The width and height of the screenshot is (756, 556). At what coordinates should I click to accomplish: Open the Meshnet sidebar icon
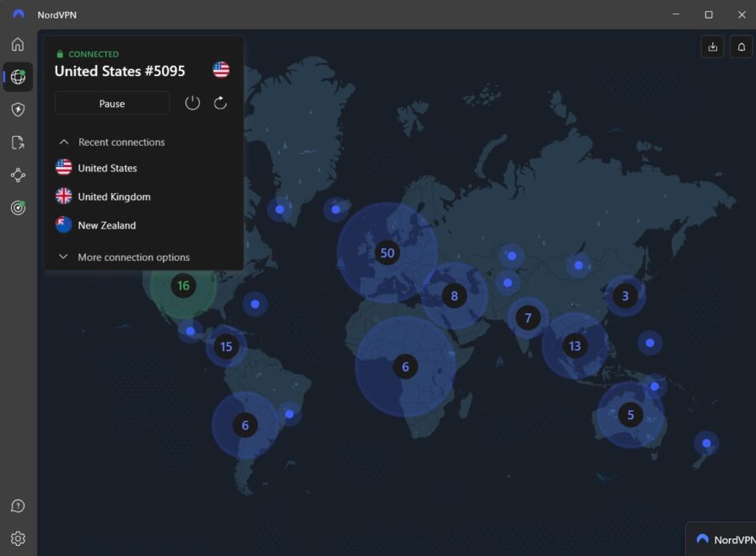click(18, 175)
